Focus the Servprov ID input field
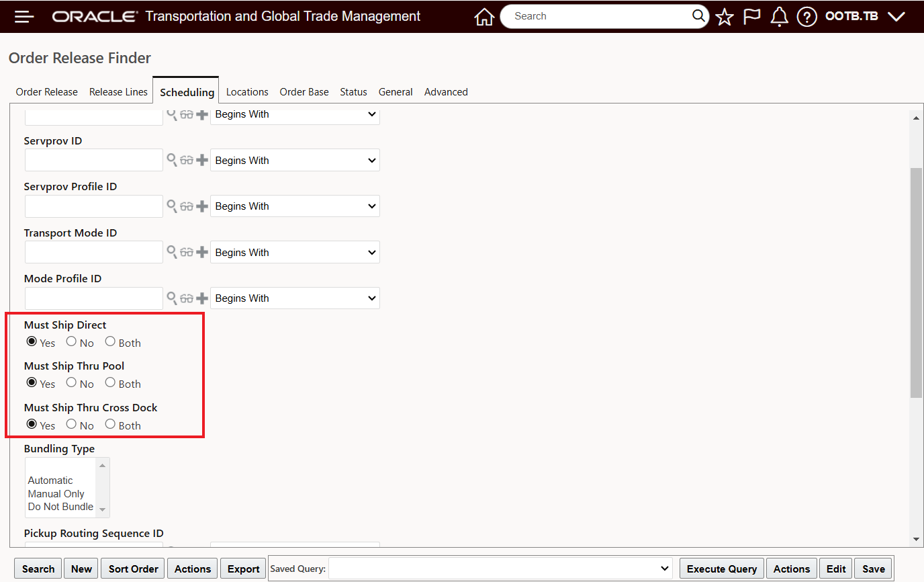This screenshot has width=924, height=582. (x=94, y=160)
